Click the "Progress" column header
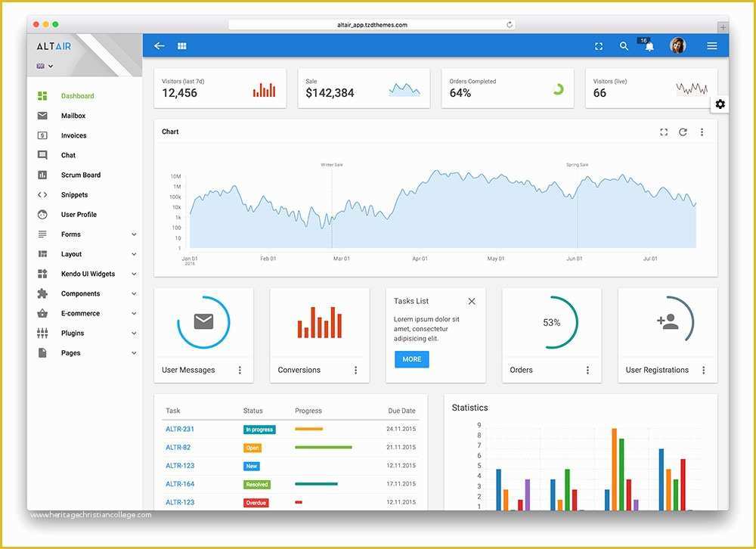 pos(308,411)
